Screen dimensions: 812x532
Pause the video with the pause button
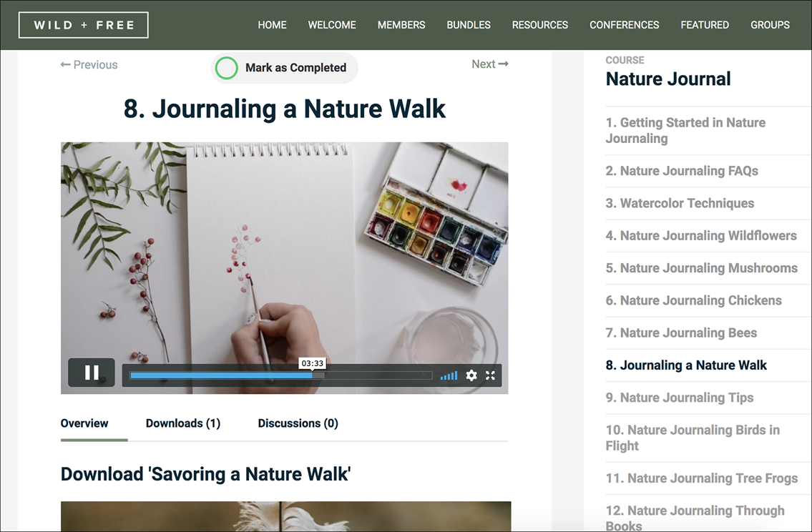click(x=91, y=373)
